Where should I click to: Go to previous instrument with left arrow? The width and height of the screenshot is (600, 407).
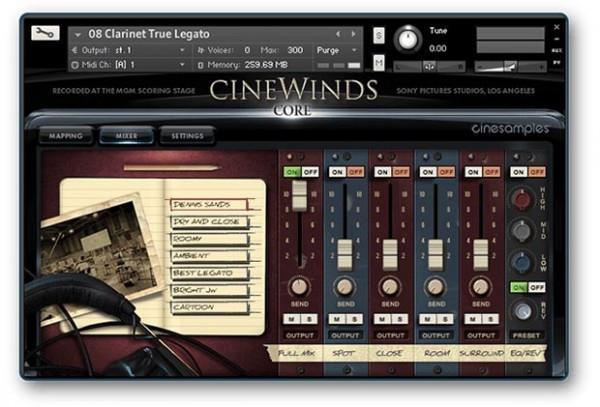[x=338, y=34]
